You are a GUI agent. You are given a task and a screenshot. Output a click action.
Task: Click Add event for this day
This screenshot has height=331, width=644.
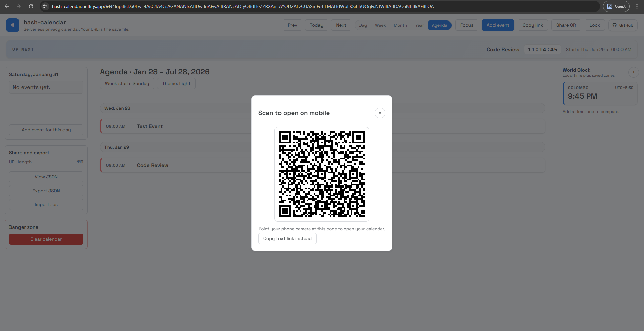(x=46, y=130)
